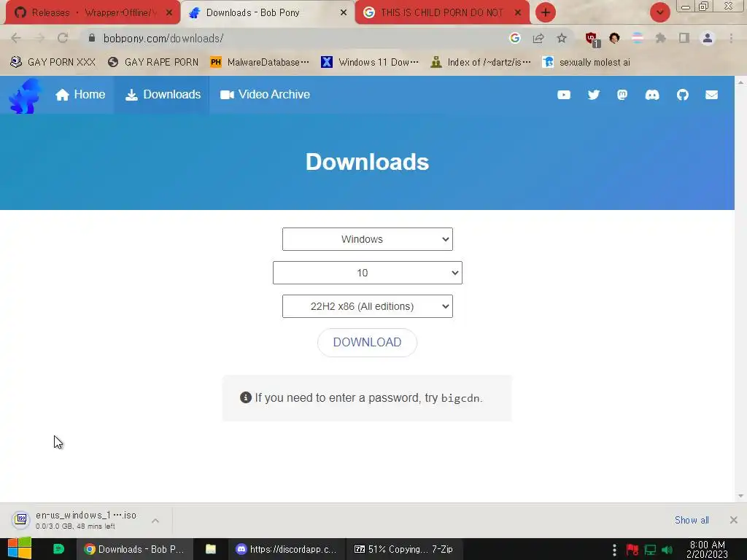Show hidden system tray icons
The width and height of the screenshot is (747, 560).
pos(614,550)
